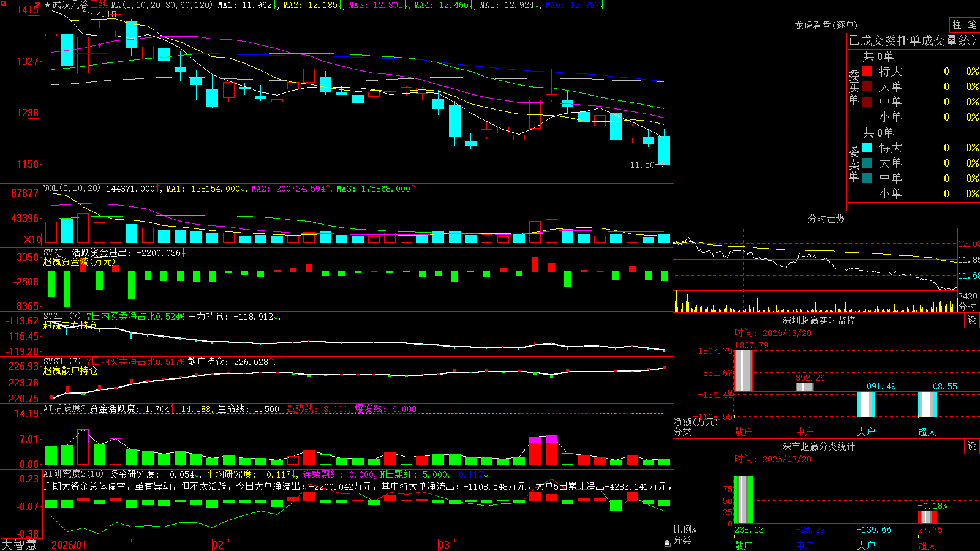Click the teal 大单 swatch under 委卖单
The width and height of the screenshot is (980, 551).
tap(867, 163)
